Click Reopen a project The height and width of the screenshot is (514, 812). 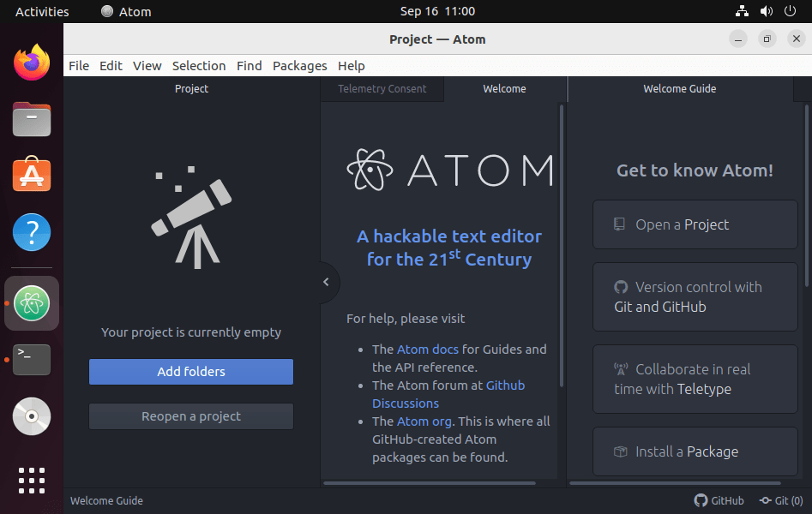[190, 415]
